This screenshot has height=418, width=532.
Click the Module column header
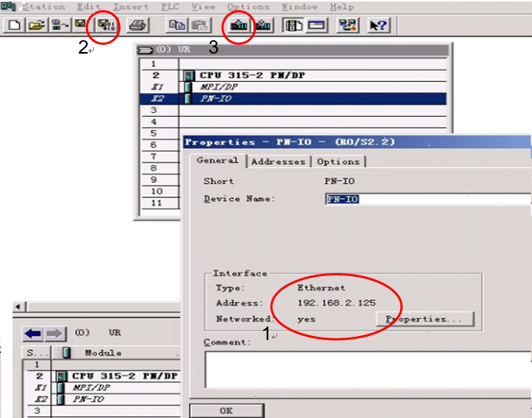(x=115, y=353)
